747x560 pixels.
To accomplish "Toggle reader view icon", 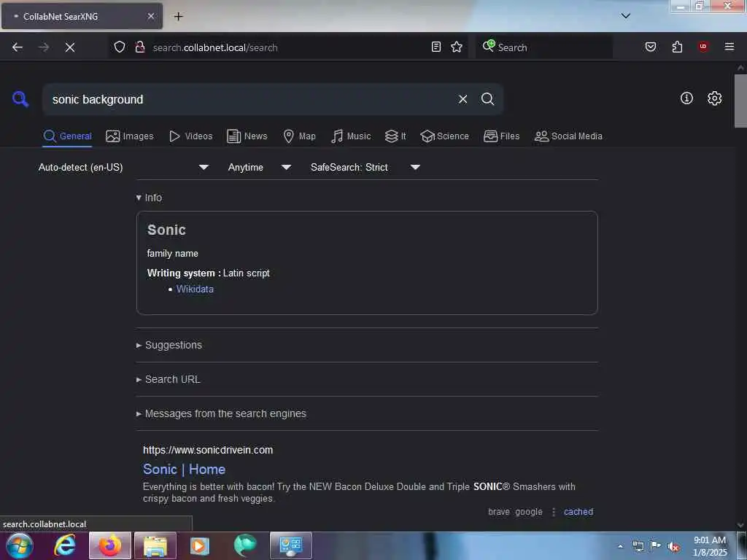I will (436, 47).
